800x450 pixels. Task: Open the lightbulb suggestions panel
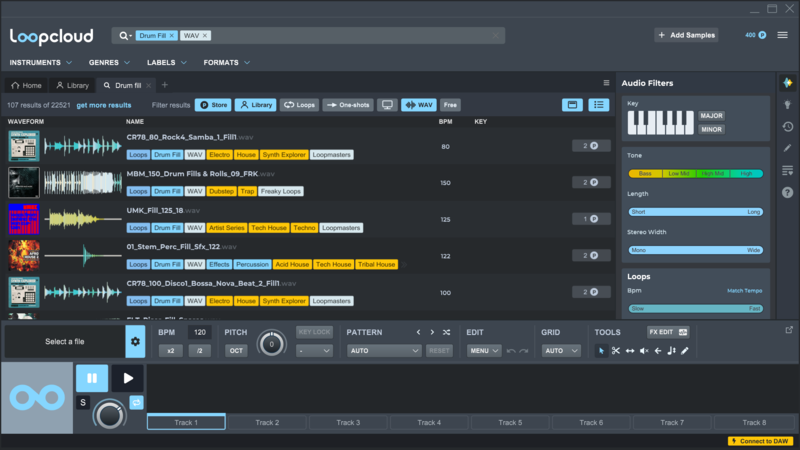pos(788,105)
